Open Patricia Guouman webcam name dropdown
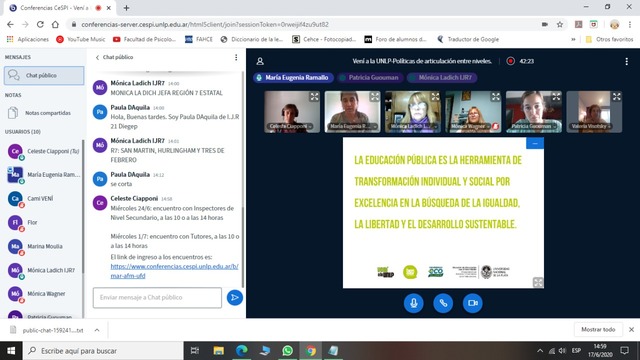Viewport: 640px width, 360px height. point(534,127)
